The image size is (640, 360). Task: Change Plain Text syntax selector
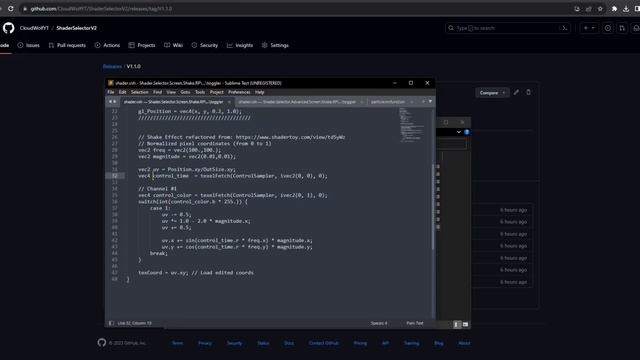[x=415, y=323]
